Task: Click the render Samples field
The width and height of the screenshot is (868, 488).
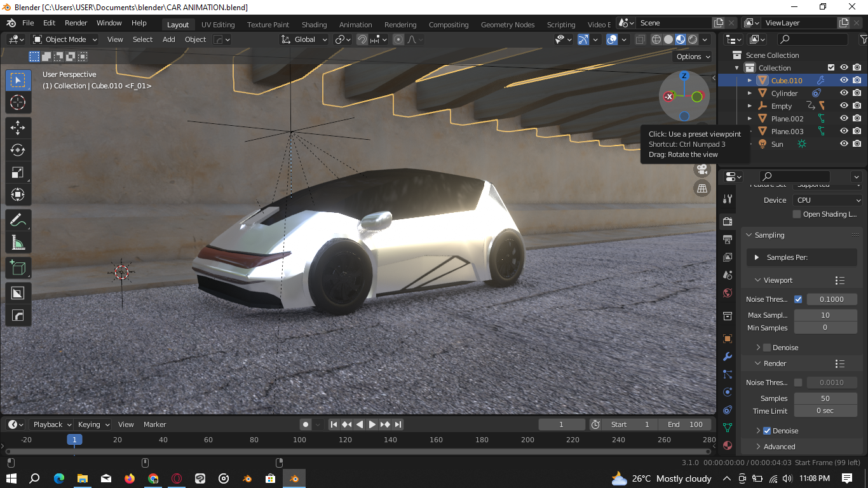Action: click(x=825, y=398)
